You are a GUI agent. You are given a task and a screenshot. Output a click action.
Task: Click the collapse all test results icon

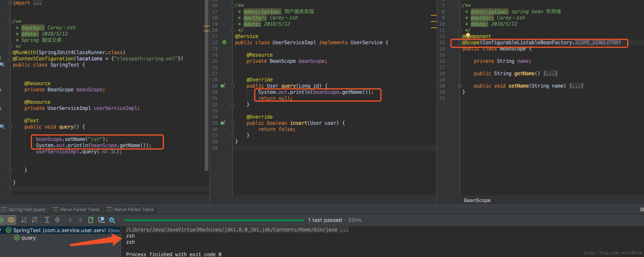[x=57, y=220]
